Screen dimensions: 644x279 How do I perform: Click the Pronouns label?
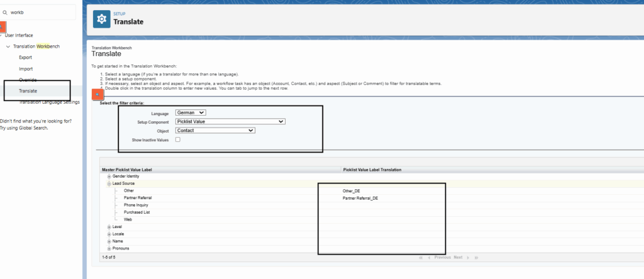[x=121, y=249]
